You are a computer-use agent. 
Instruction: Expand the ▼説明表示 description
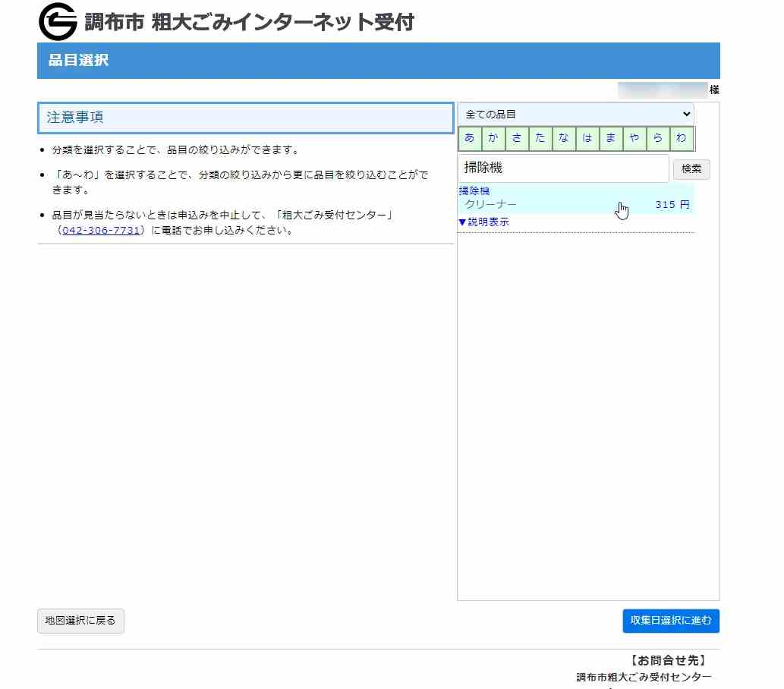point(483,222)
